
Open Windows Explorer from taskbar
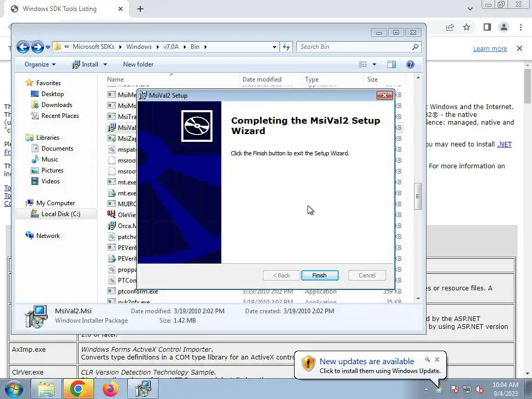(x=46, y=389)
